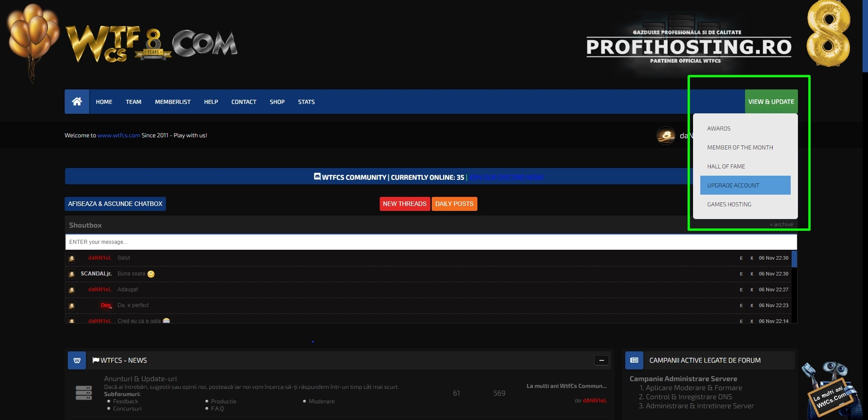Viewport: 868px width, 420px height.
Task: Click the shoutbox vertical scrollbar thumb
Action: (794, 259)
